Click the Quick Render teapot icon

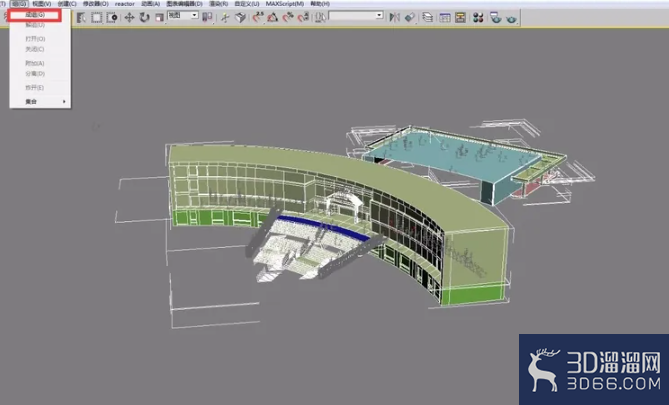pyautogui.click(x=511, y=18)
